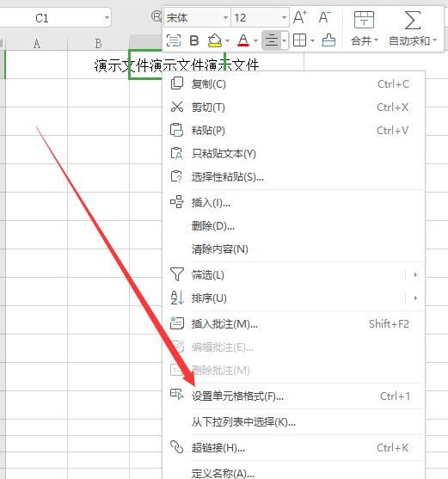This screenshot has width=448, height=479.
Task: Click the Copy icon in context menu
Action: coord(177,83)
